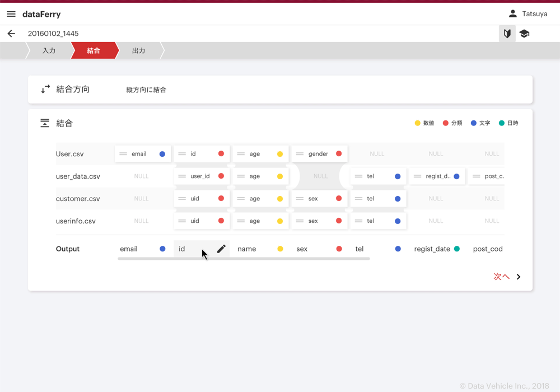Click the Output row label
Screen dimensions: 560x392
point(68,249)
